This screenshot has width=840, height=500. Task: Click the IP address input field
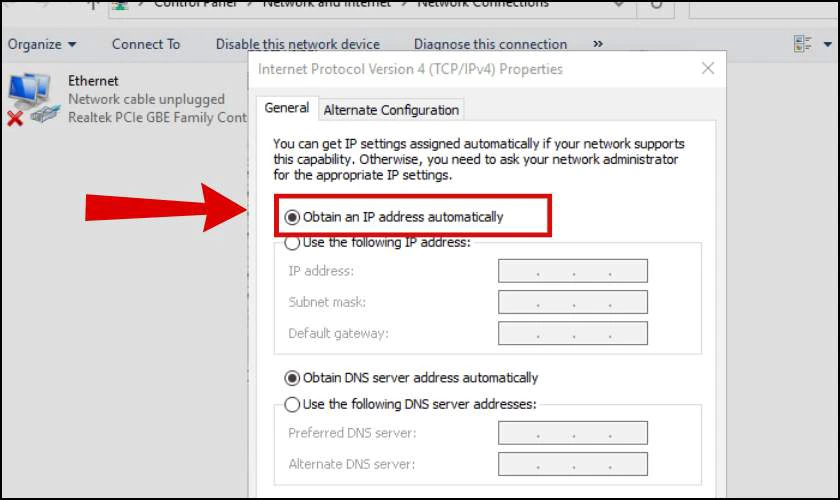[573, 271]
